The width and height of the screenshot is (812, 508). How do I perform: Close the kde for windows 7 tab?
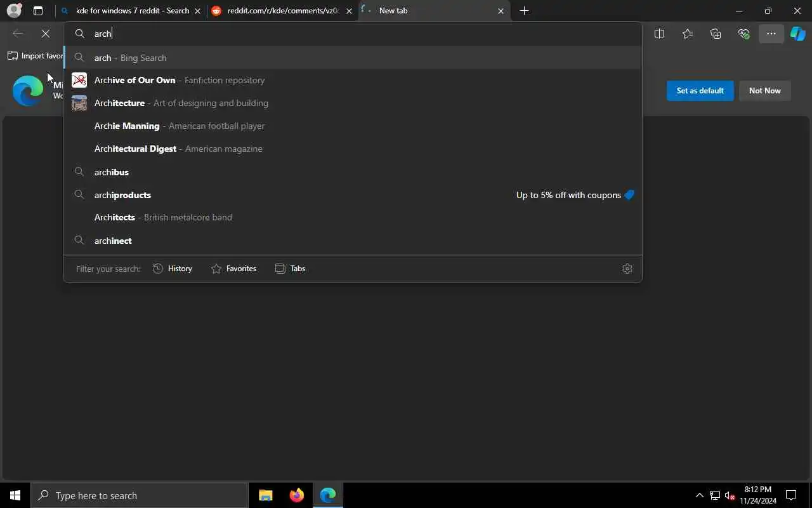pos(198,11)
